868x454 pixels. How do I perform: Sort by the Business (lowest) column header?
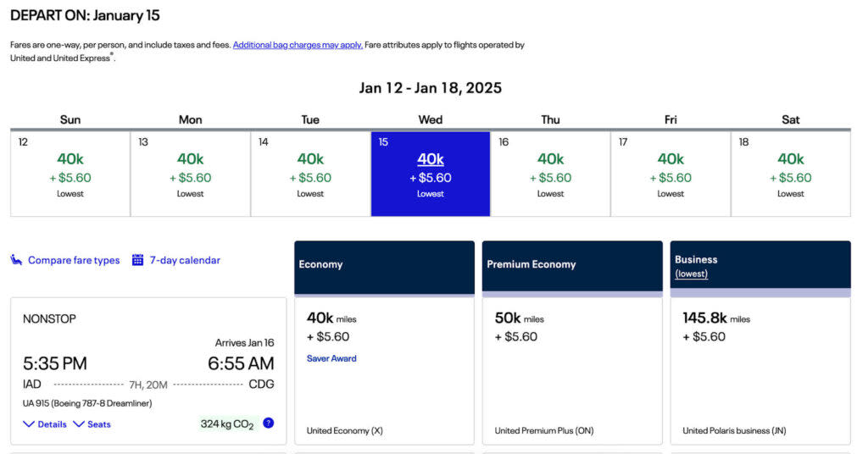point(760,267)
